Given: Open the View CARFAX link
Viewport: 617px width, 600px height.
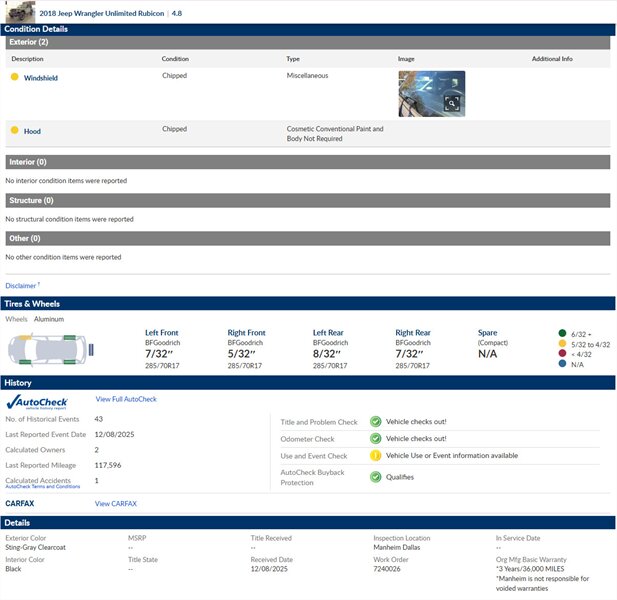Looking at the screenshot, I should point(116,504).
